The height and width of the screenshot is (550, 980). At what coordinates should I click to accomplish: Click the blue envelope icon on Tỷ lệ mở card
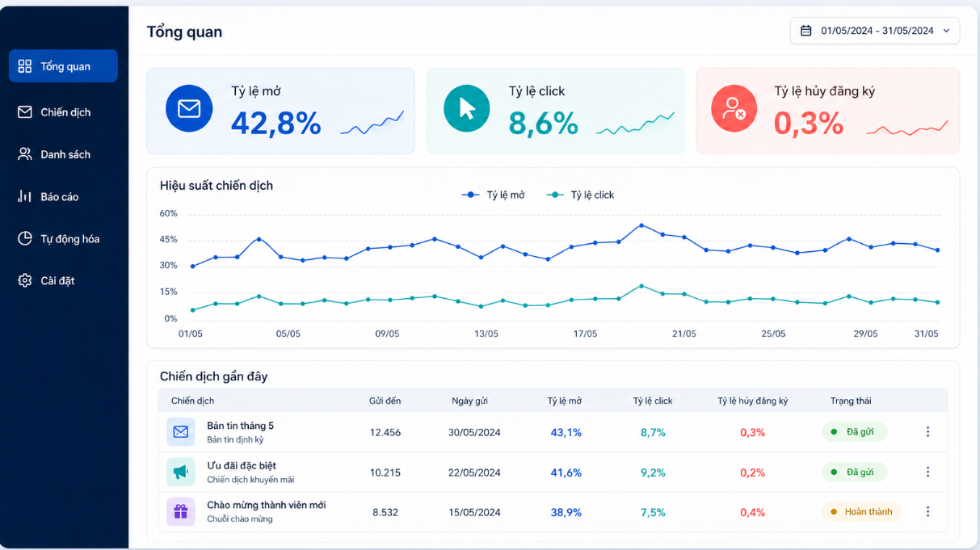point(189,108)
